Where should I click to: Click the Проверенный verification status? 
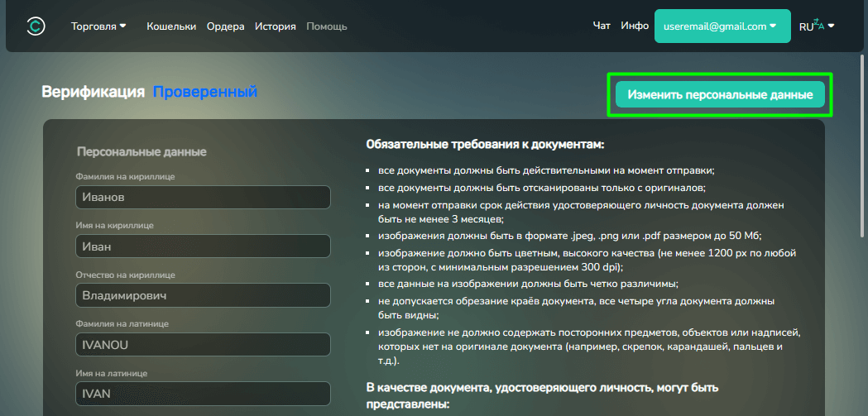click(204, 92)
